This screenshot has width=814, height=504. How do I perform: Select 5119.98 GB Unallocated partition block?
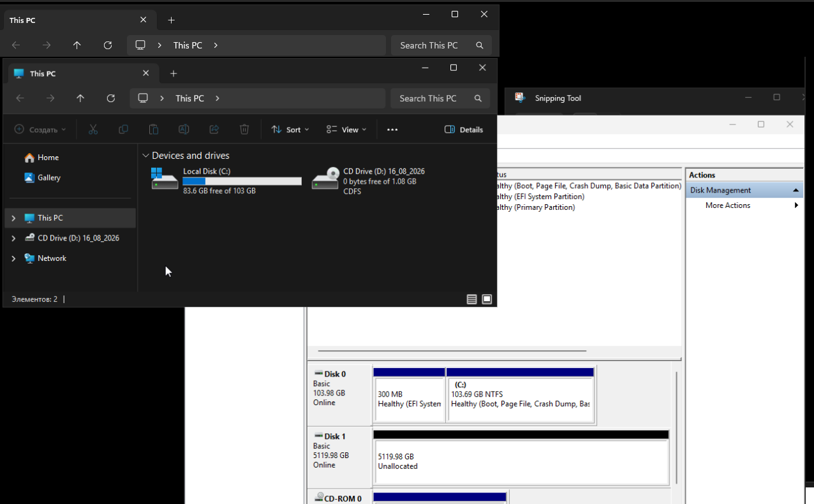click(521, 457)
